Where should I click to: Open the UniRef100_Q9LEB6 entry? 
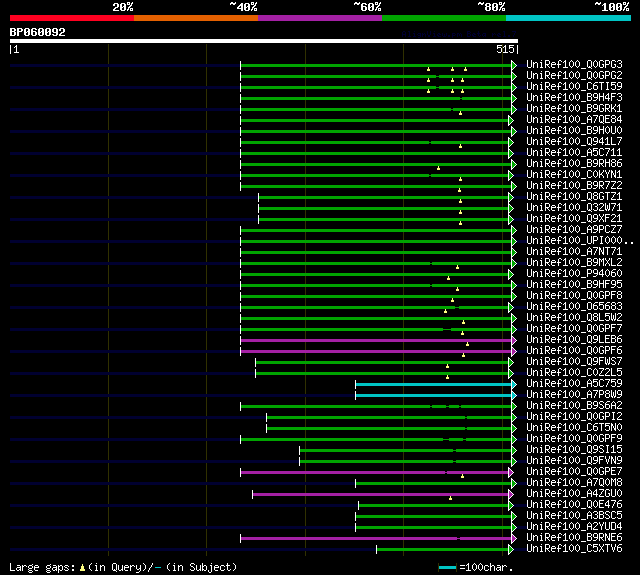574,340
